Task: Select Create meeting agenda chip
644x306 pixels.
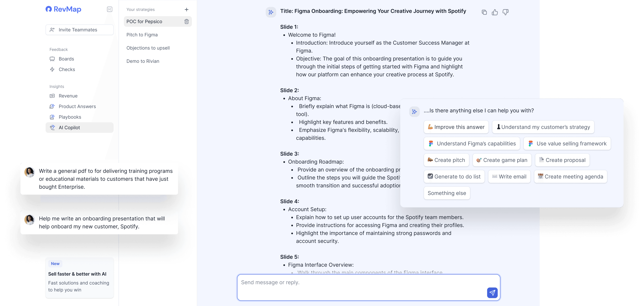Action: 571,177
